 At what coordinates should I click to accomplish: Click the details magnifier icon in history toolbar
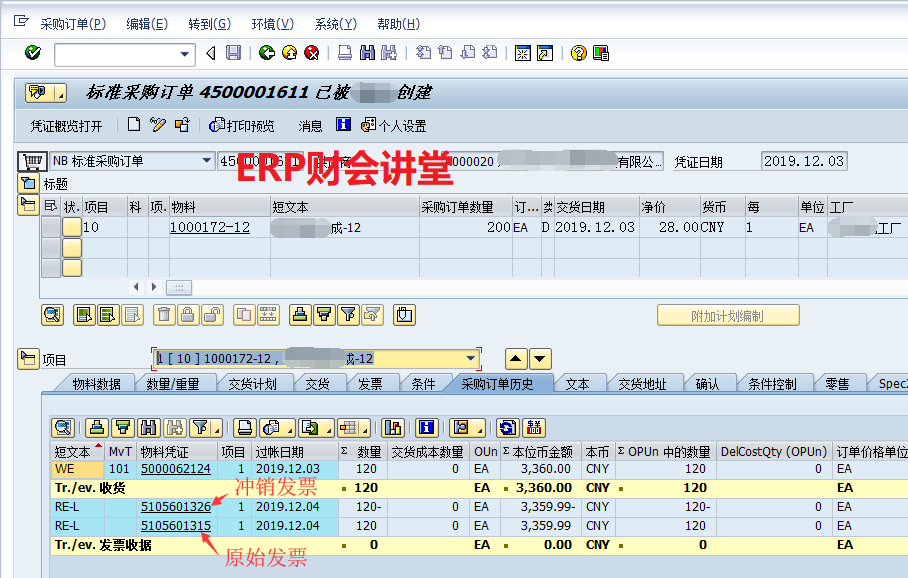coord(63,427)
